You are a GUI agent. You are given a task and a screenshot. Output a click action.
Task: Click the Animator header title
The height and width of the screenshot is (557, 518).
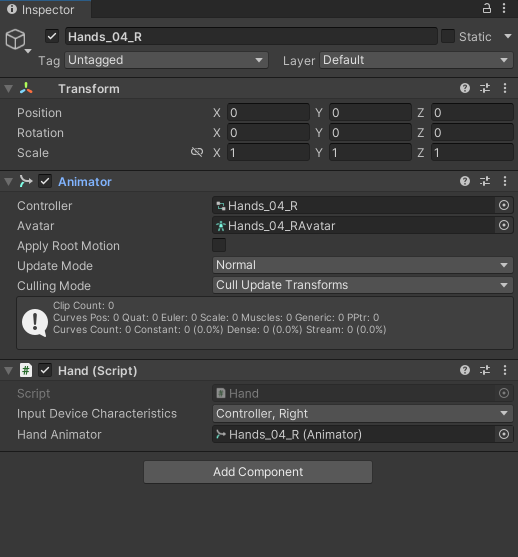coord(85,182)
